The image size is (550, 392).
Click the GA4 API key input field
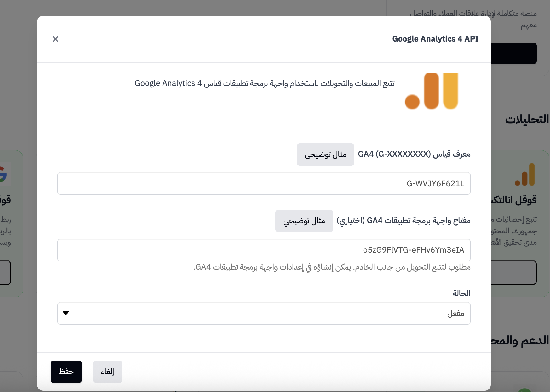pos(264,250)
